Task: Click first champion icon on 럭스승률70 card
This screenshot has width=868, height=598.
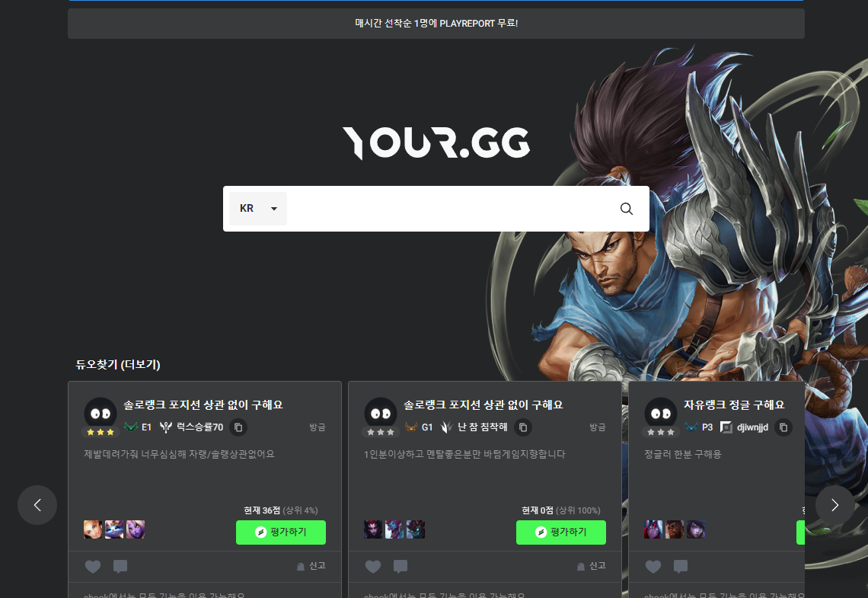Action: (93, 529)
